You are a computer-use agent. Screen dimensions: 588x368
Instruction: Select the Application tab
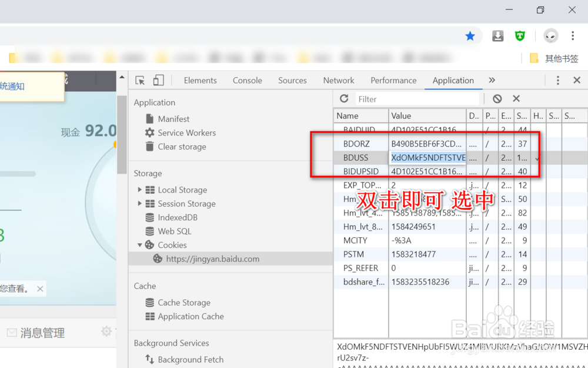453,80
